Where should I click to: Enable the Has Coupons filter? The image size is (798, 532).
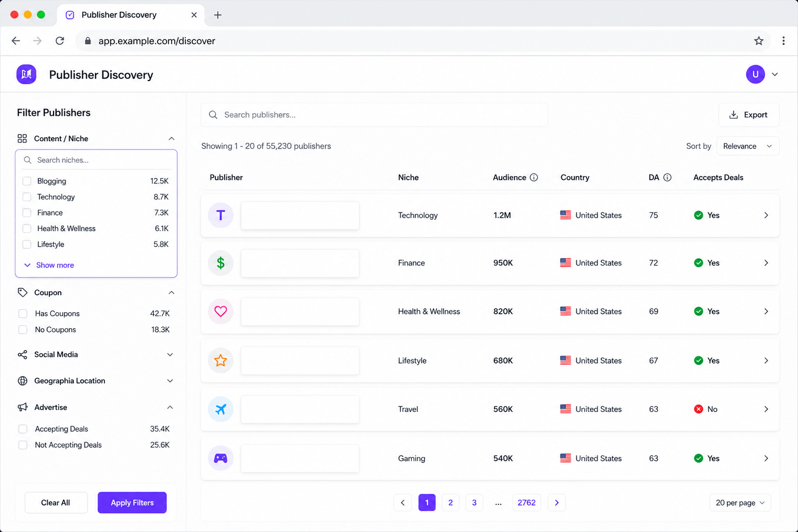click(23, 314)
